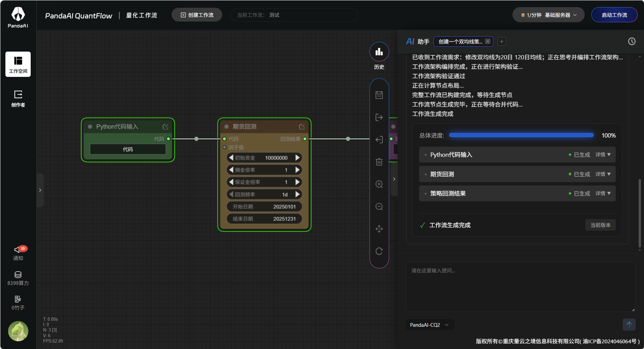The height and width of the screenshot is (349, 644).
Task: Edit the 结束日期 field
Action: (x=264, y=219)
